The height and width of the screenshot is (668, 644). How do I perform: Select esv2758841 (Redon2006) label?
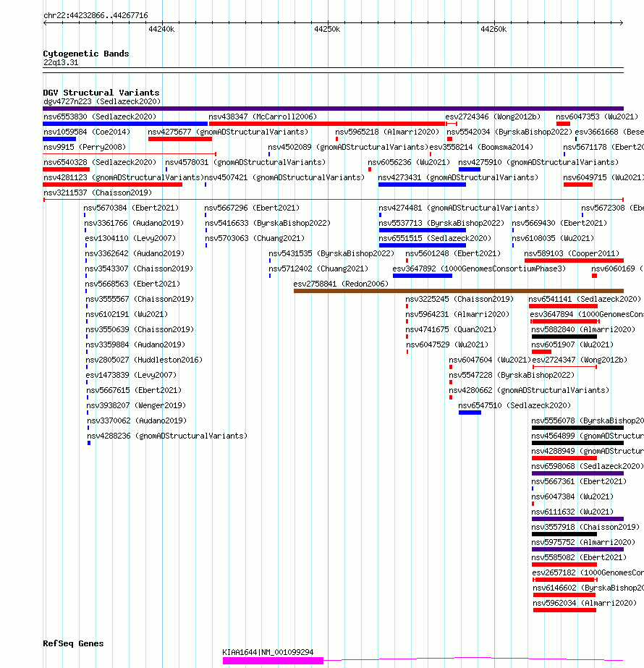click(341, 284)
